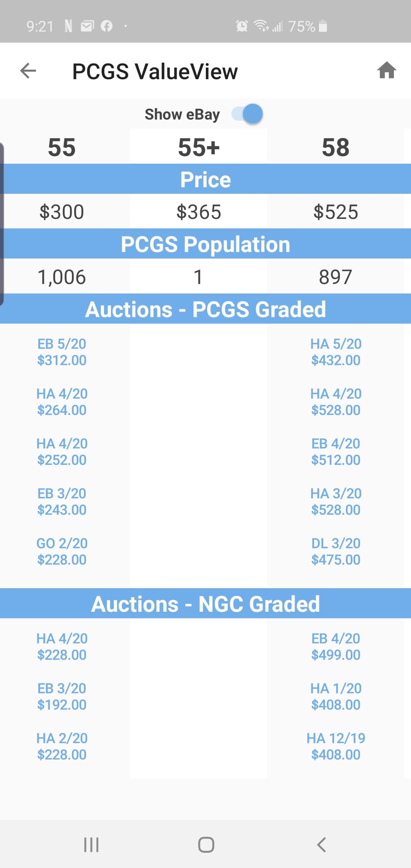Image resolution: width=411 pixels, height=868 pixels.
Task: Choose the 55+ grade column header
Action: point(198,147)
